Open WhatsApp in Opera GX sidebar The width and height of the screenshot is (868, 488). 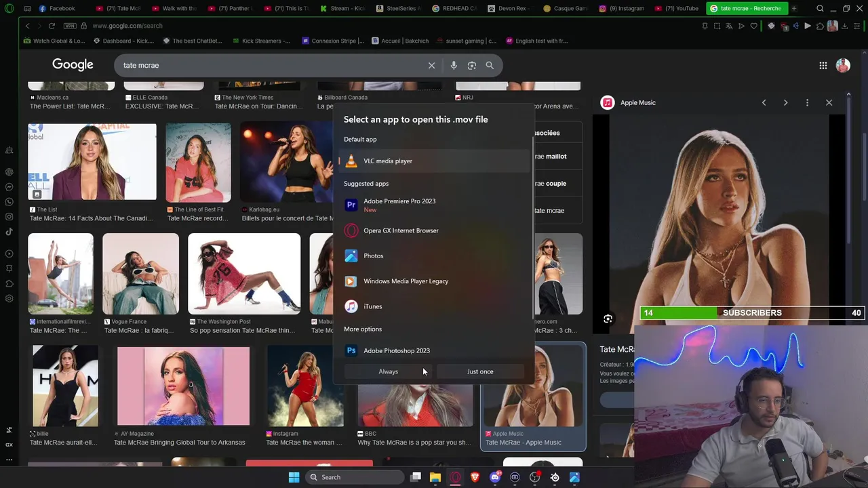9,202
